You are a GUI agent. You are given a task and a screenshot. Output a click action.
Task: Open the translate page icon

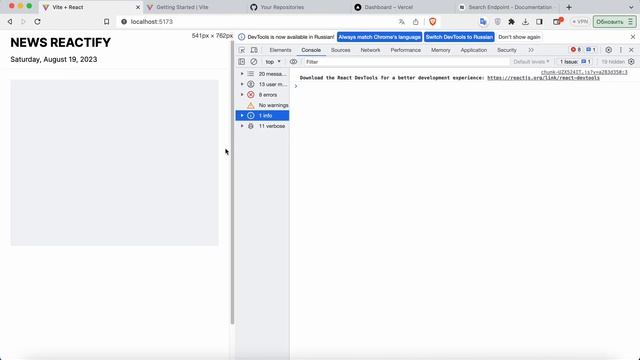[x=402, y=22]
